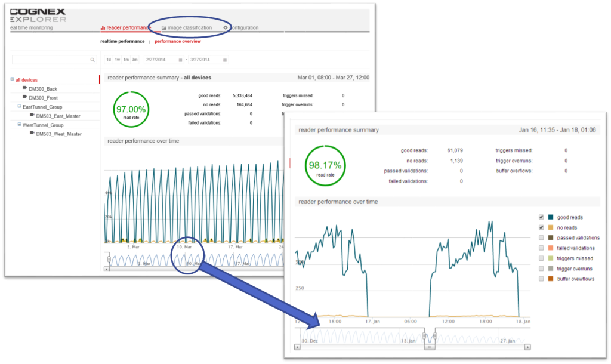Click the DM503_West_Master reader icon
This screenshot has width=611, height=364.
click(32, 134)
